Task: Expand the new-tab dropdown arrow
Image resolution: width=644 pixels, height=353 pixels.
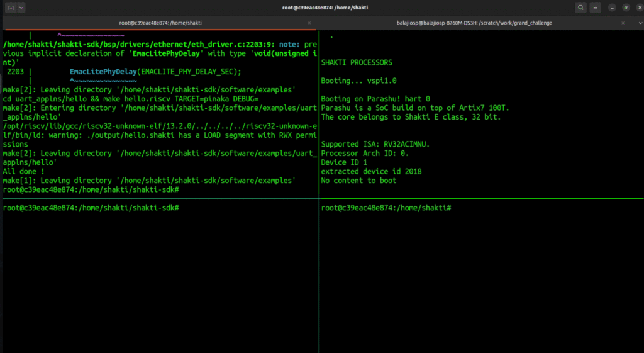Action: (x=21, y=8)
